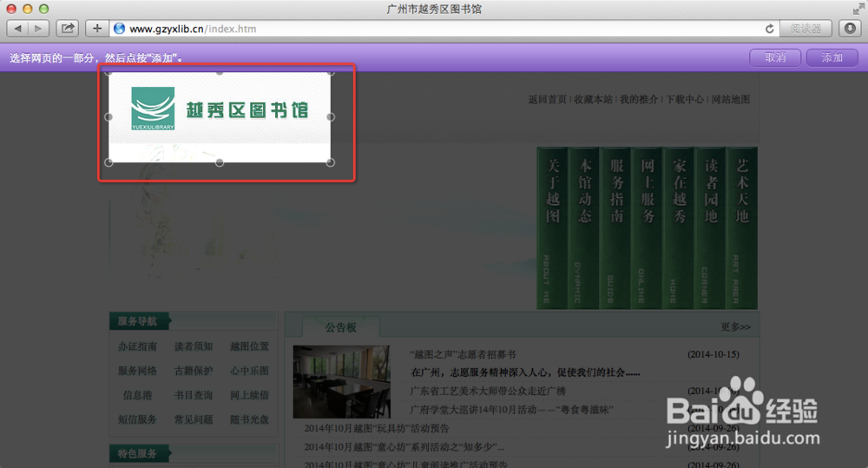Click the reload page icon
The height and width of the screenshot is (468, 868).
(x=769, y=29)
